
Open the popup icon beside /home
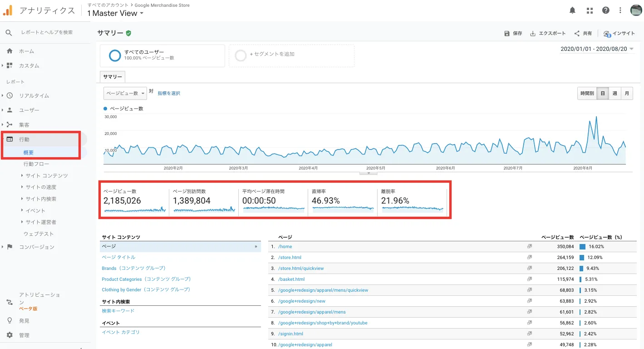click(529, 246)
